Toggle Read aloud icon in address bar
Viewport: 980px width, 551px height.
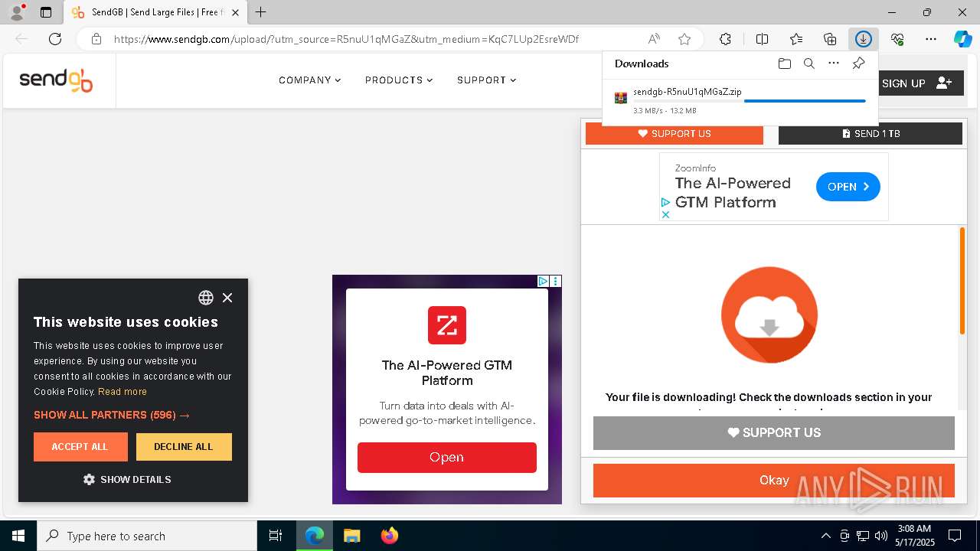coord(654,39)
